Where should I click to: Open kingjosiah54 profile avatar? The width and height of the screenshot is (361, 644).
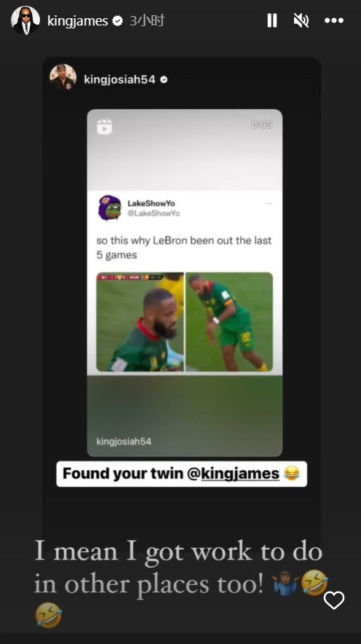[63, 77]
